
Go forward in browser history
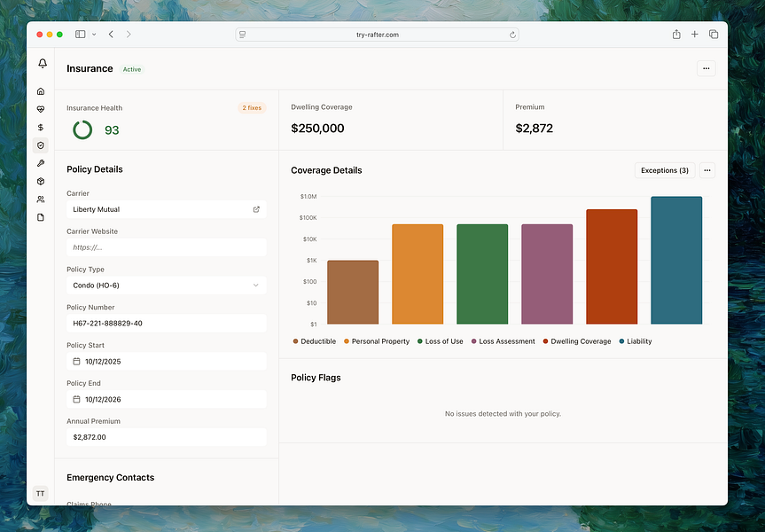[x=129, y=35]
